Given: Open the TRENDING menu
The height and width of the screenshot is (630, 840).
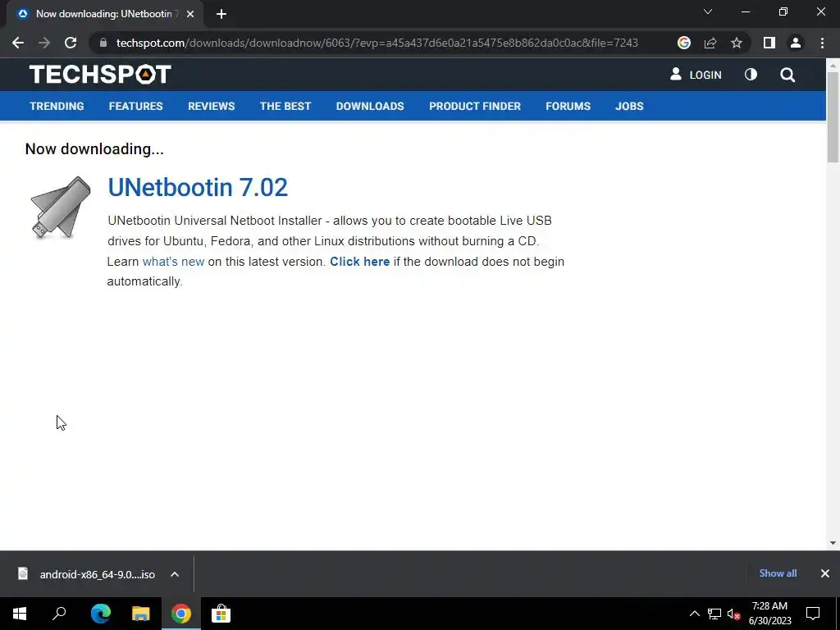Looking at the screenshot, I should click(57, 106).
